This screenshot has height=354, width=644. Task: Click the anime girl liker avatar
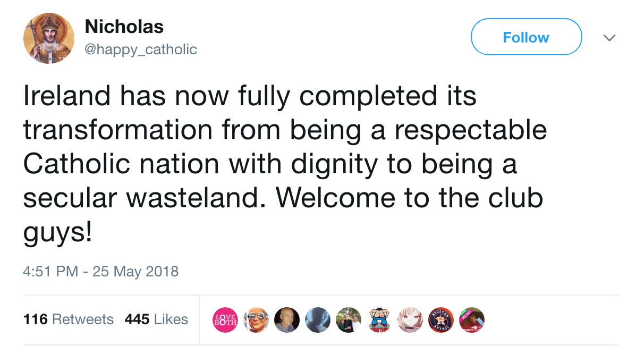pos(410,319)
